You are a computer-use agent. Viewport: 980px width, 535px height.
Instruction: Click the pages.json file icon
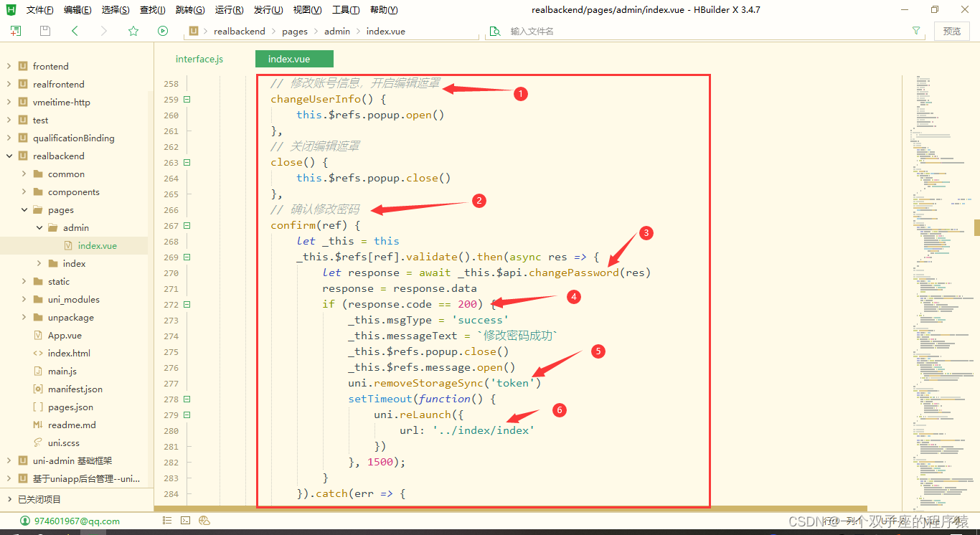38,407
